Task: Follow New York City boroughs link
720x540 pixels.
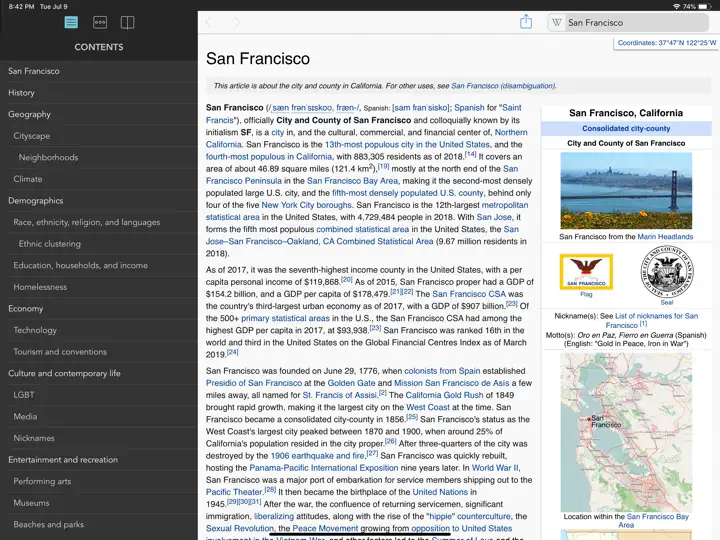Action: click(x=306, y=205)
